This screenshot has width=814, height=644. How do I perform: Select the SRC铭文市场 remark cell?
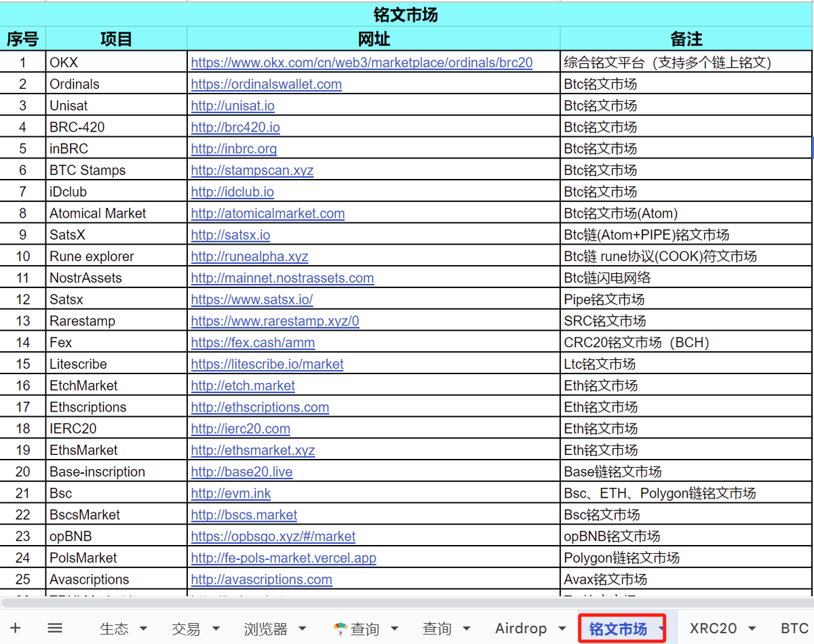pyautogui.click(x=686, y=321)
